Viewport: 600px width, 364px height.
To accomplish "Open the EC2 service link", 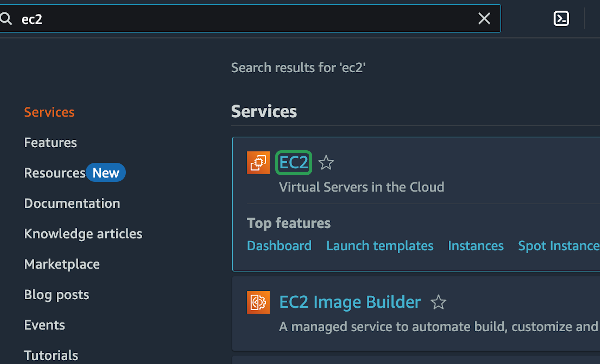I will 294,163.
